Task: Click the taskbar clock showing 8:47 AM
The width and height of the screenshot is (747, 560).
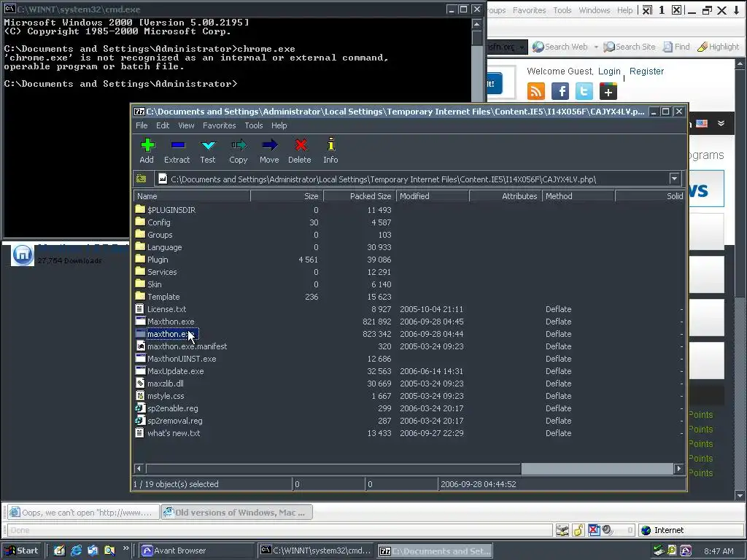Action: click(x=719, y=551)
